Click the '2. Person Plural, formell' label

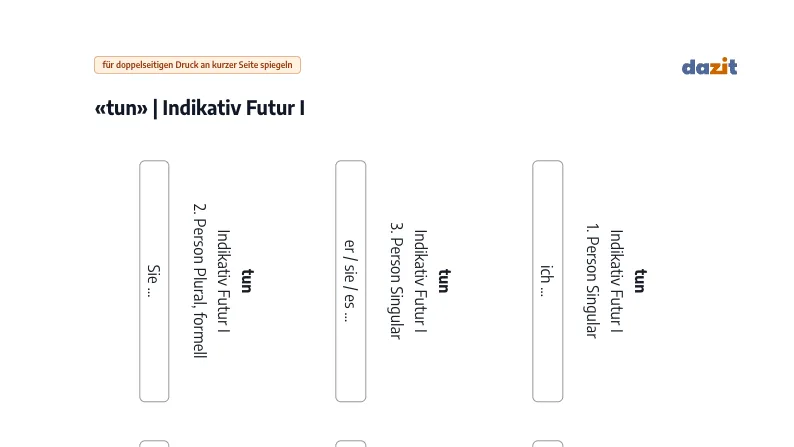point(200,281)
